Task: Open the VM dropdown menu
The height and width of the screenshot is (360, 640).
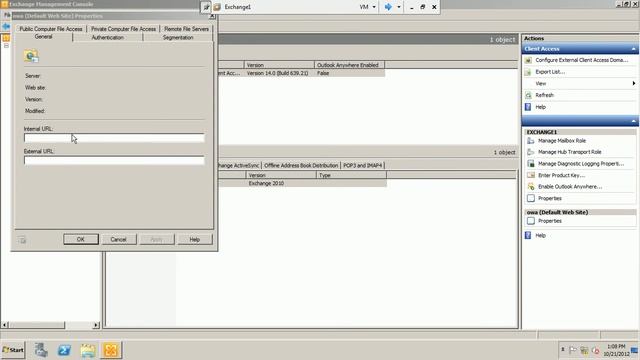Action: point(367,7)
